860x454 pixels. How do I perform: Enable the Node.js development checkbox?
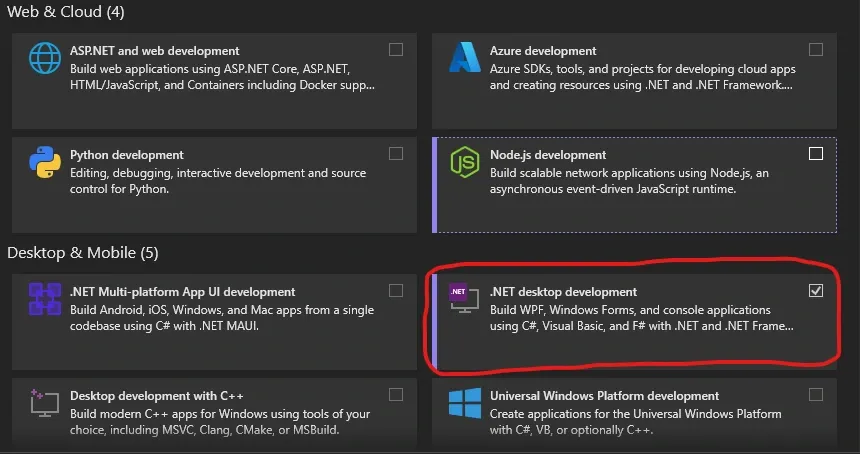pyautogui.click(x=816, y=154)
